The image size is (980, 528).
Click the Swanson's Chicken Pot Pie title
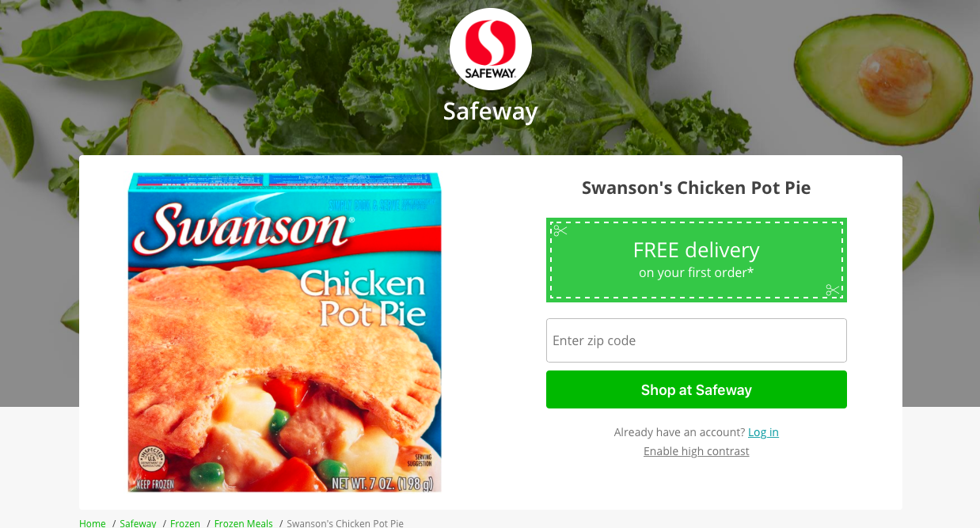point(697,188)
